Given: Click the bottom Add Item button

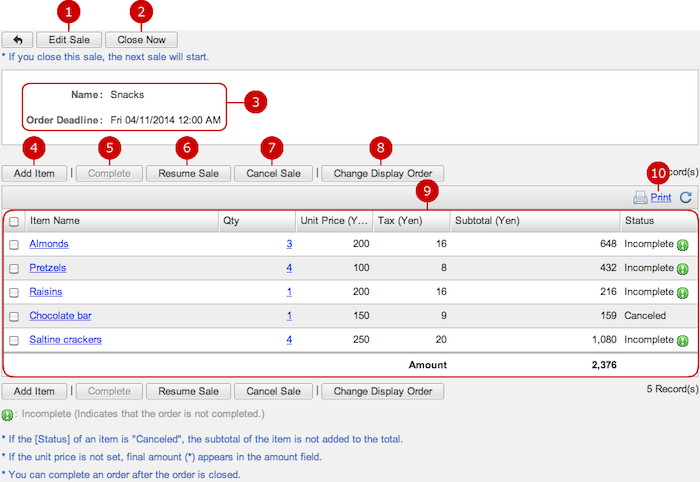Looking at the screenshot, I should [34, 391].
